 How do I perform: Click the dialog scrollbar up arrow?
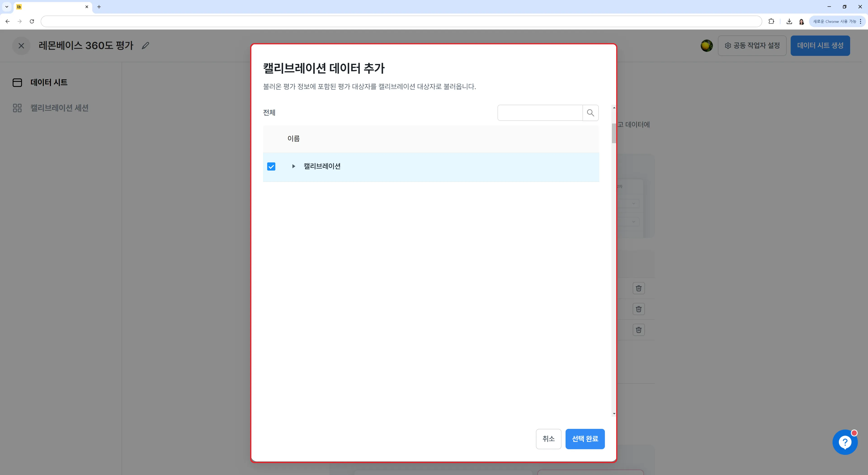click(614, 108)
